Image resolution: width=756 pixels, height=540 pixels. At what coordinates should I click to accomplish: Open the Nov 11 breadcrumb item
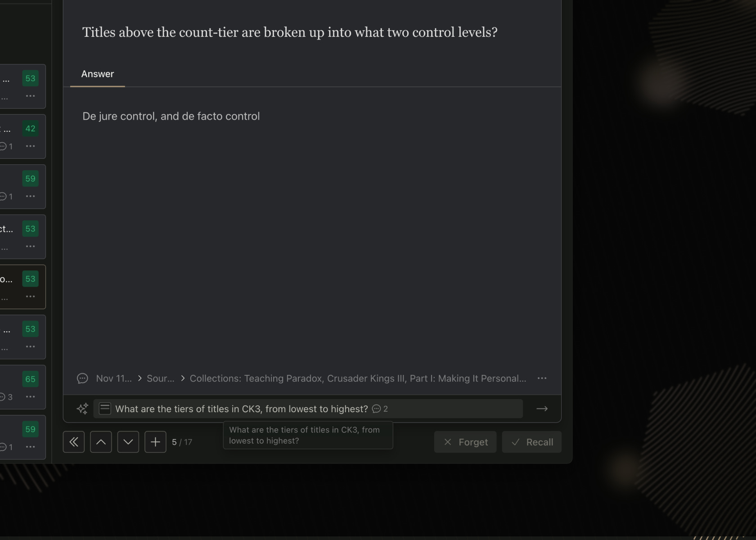coord(114,378)
